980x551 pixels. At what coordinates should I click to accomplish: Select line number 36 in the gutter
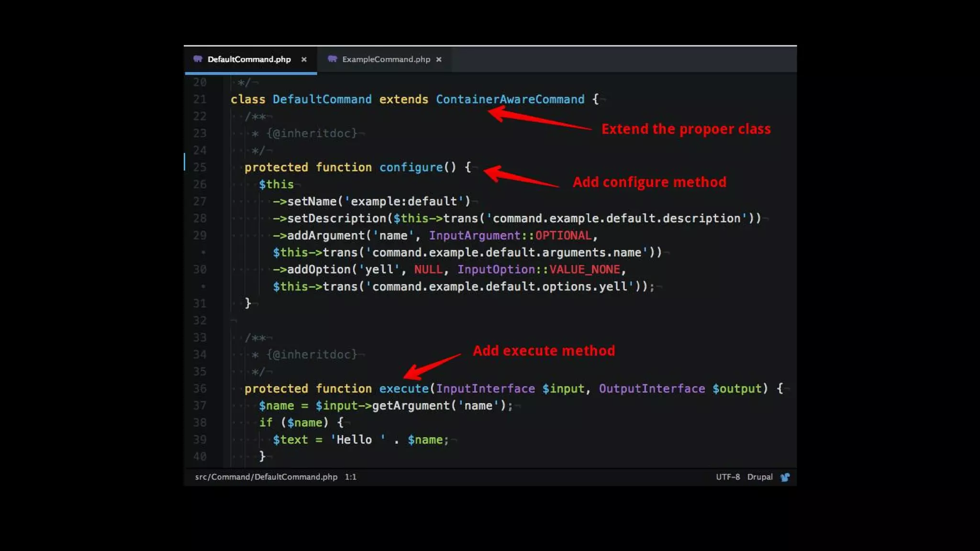pyautogui.click(x=200, y=388)
